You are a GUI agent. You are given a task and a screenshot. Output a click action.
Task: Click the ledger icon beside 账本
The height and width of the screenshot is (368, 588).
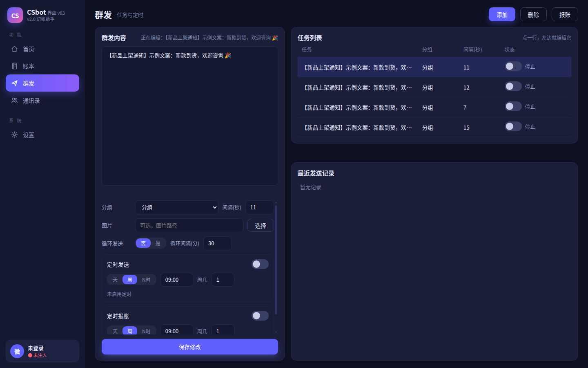(x=15, y=66)
